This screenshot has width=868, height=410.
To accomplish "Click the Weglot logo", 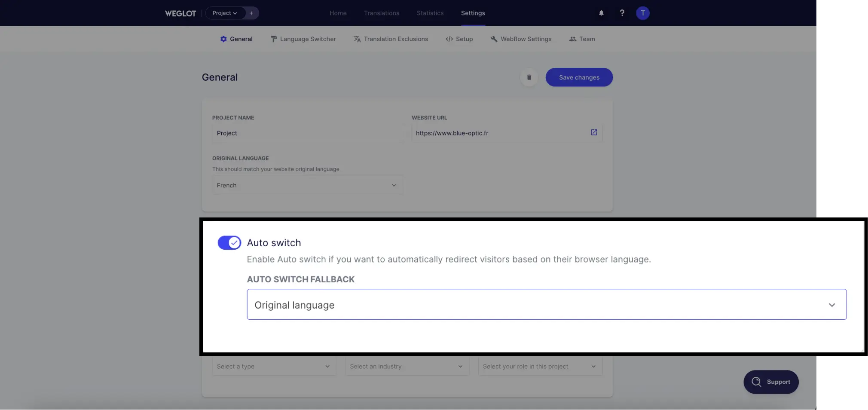I will [x=180, y=13].
